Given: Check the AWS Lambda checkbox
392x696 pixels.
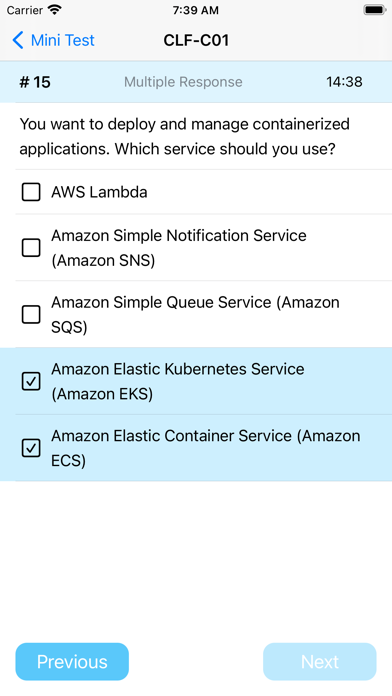Looking at the screenshot, I should click(x=31, y=192).
